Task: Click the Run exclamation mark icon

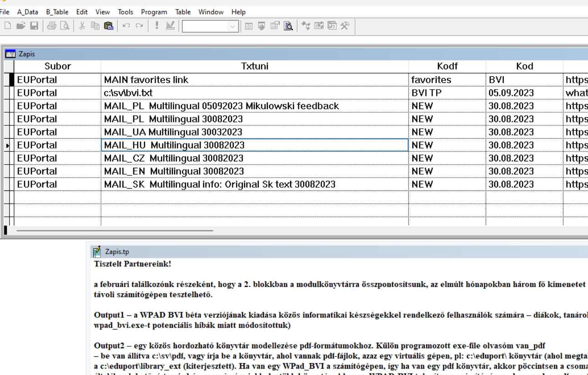Action: click(x=157, y=26)
